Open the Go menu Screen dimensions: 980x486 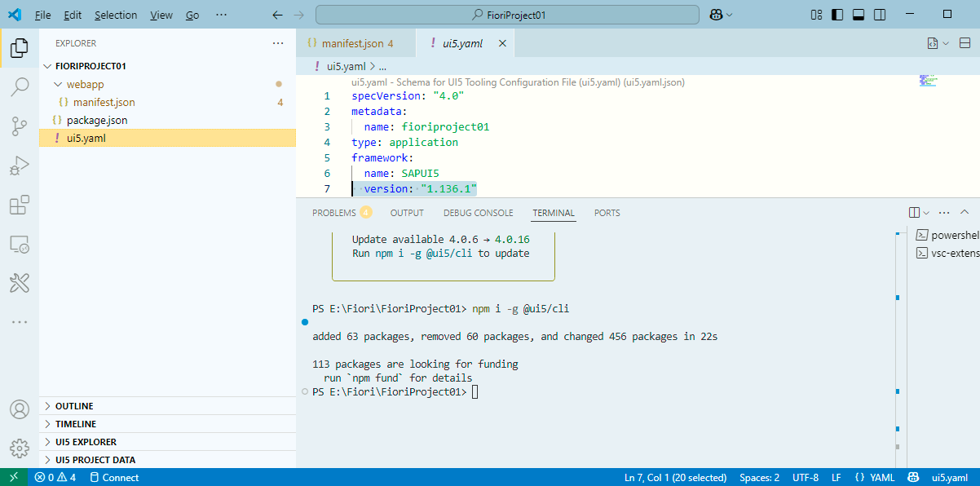(192, 15)
